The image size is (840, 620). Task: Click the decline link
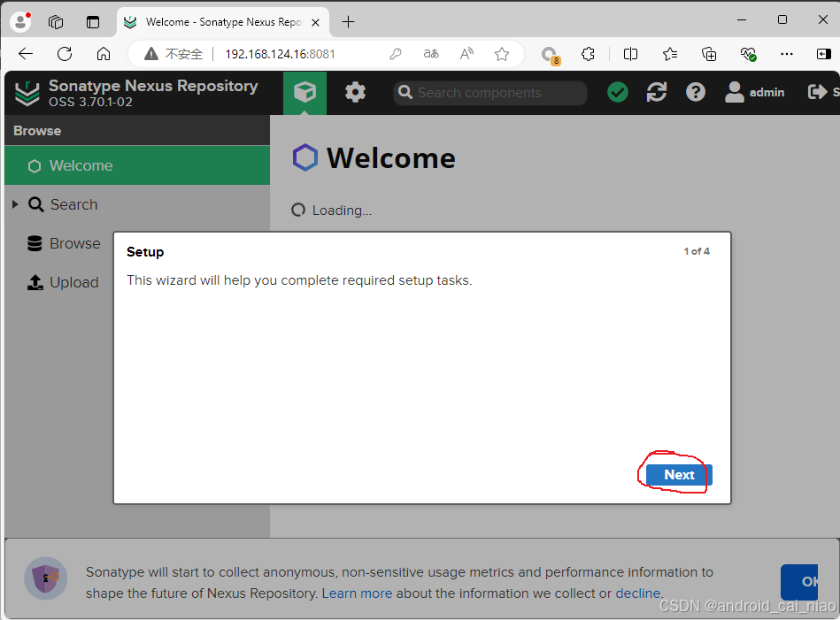point(637,593)
